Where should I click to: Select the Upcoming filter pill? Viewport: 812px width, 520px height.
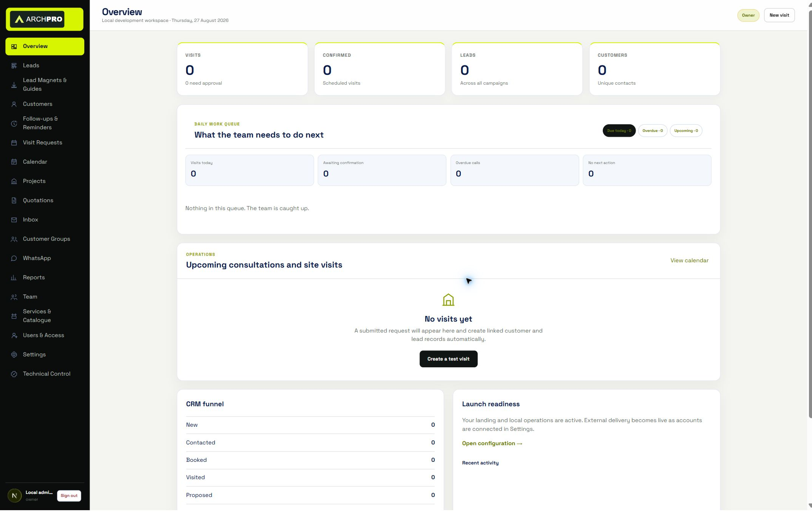686,131
